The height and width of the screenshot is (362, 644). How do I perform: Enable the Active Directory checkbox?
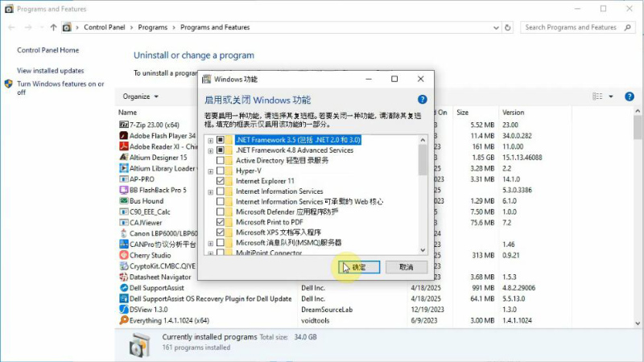point(220,160)
